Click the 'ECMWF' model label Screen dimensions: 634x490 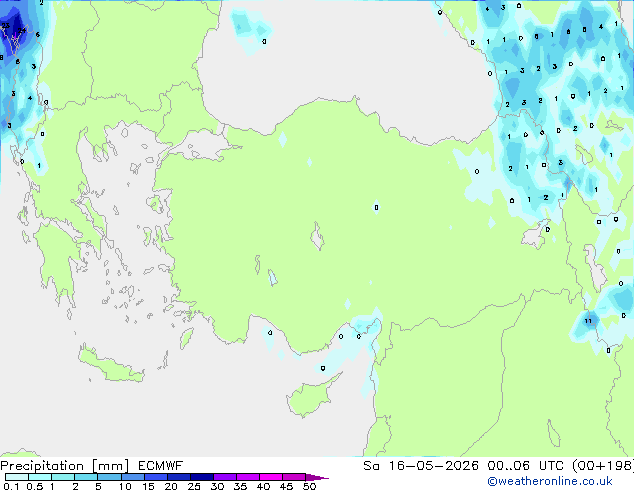pyautogui.click(x=161, y=466)
